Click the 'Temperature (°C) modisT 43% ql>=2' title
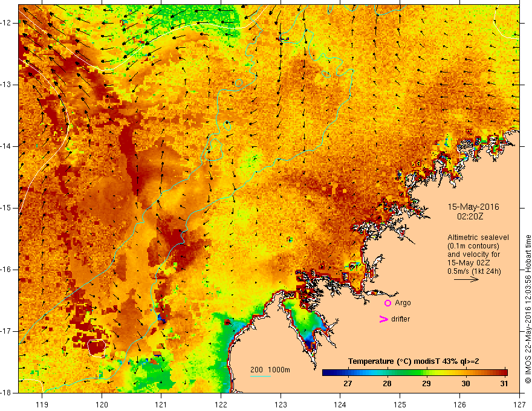 click(x=414, y=361)
